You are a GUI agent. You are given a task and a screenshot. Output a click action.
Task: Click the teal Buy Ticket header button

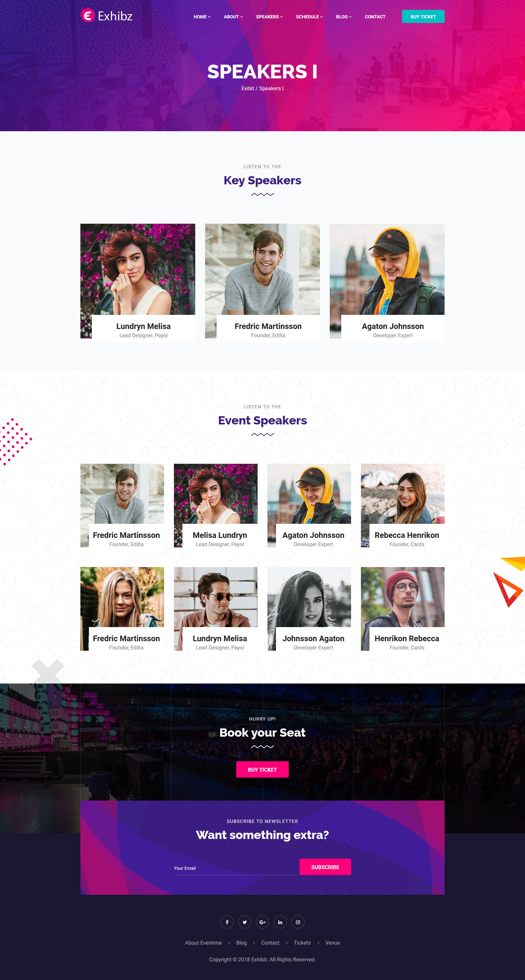coord(423,16)
